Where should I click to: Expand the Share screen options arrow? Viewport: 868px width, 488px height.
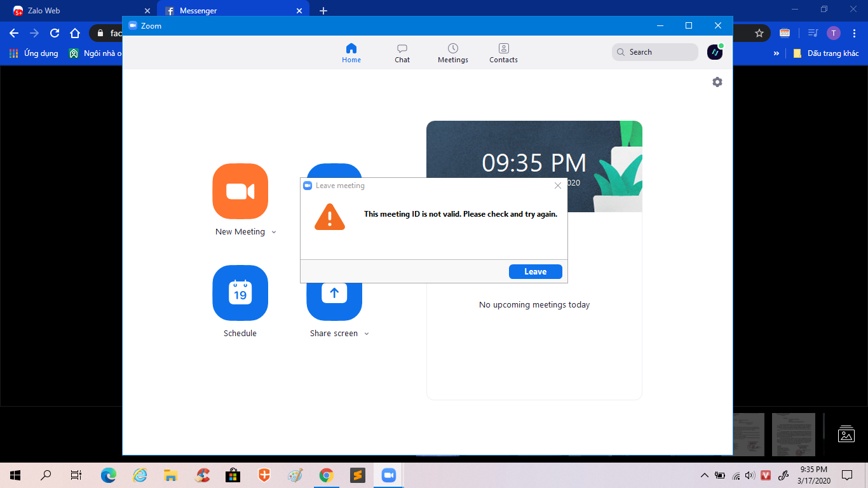tap(367, 334)
